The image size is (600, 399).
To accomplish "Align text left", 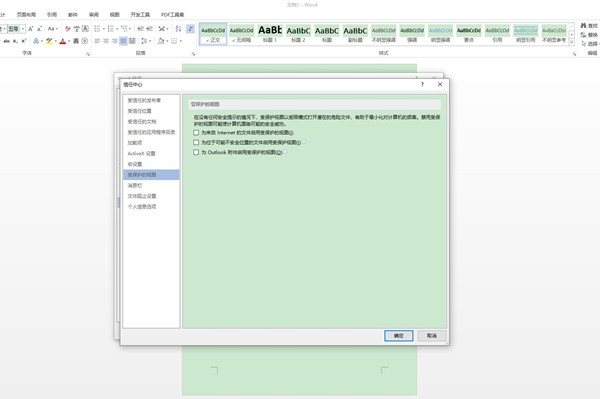I will [97, 41].
